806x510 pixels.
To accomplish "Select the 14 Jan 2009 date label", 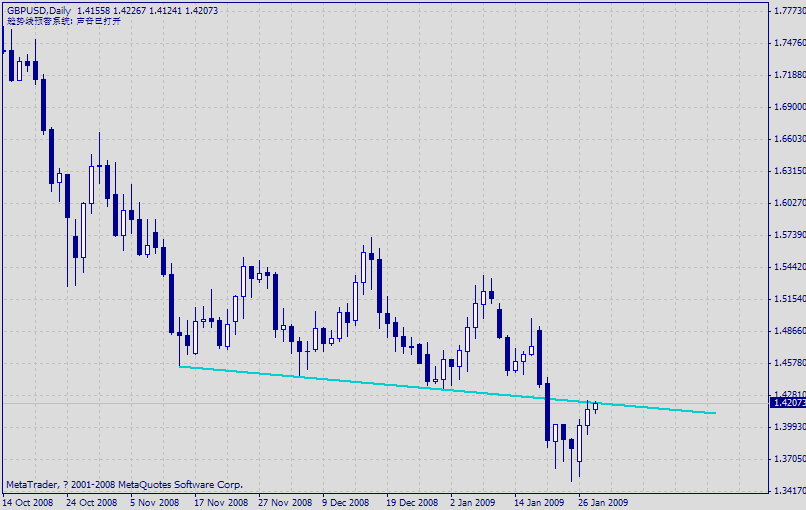I will [x=539, y=502].
